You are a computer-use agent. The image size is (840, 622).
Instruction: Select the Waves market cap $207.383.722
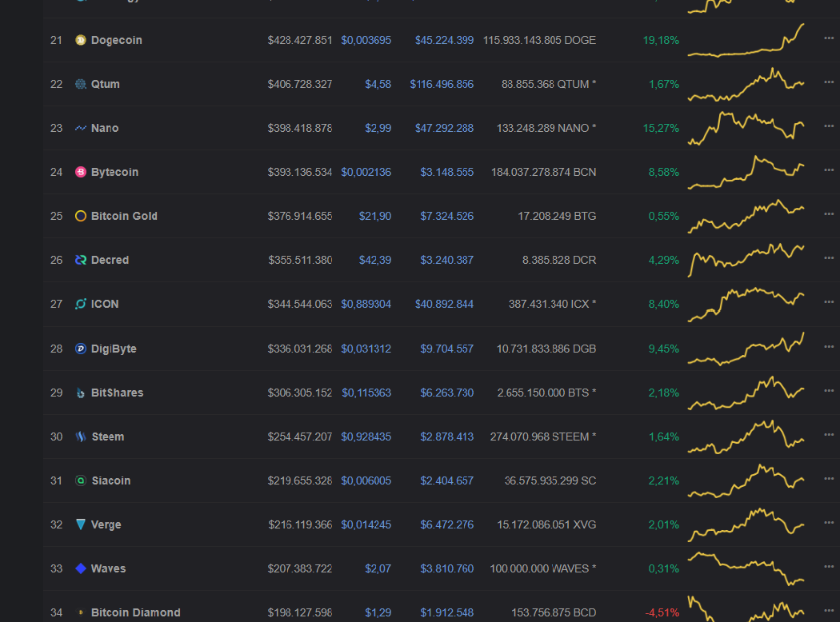300,568
